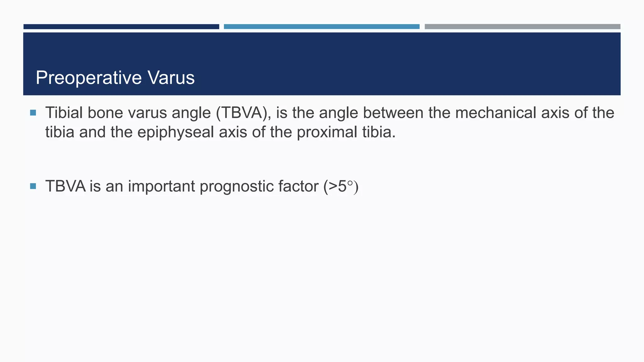This screenshot has height=362, width=644.
Task: Click the word "TBVA" starting the second bullet
Action: [x=65, y=186]
